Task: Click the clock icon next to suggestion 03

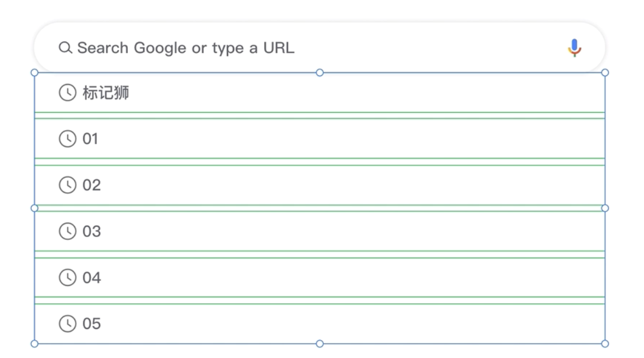Action: click(x=67, y=231)
